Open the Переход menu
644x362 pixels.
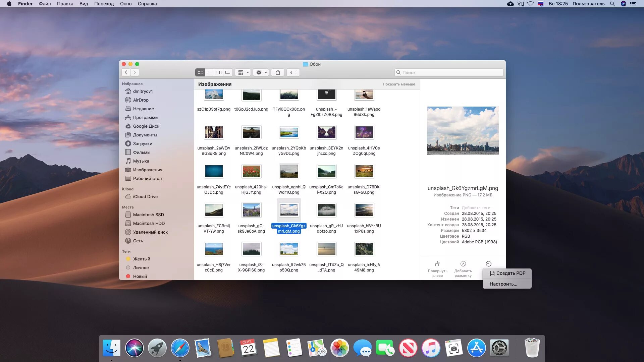(104, 4)
